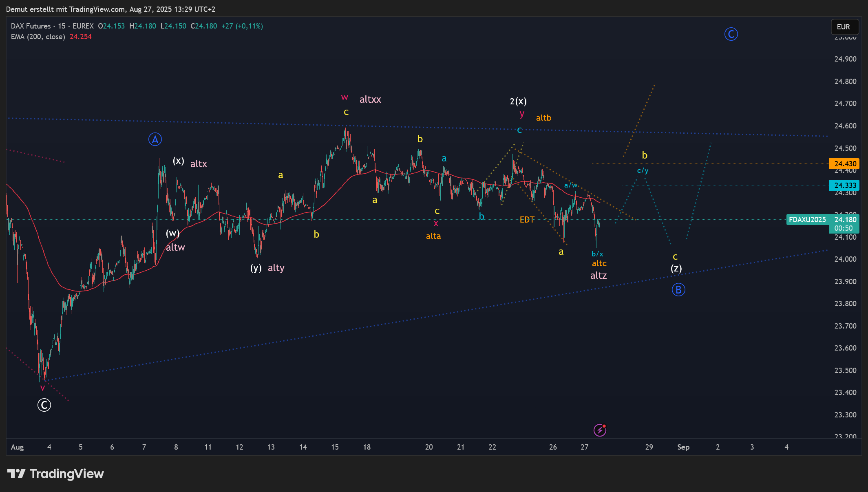
Task: Click the purple lightning bolt icon
Action: 600,430
